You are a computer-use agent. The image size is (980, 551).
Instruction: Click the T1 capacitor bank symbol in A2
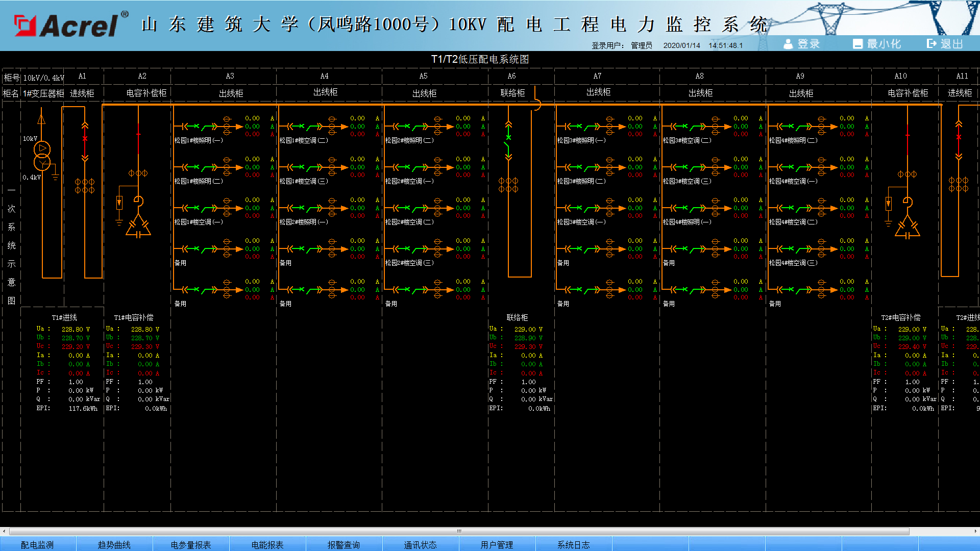138,226
